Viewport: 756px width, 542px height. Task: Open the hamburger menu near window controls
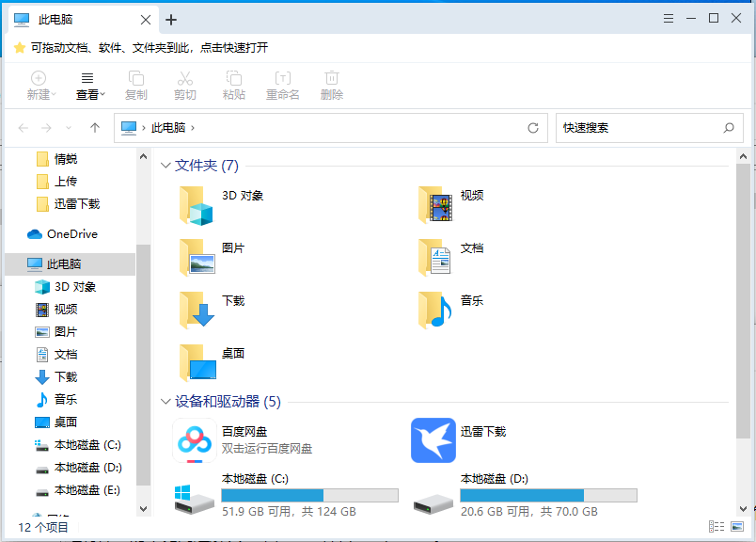click(x=669, y=17)
